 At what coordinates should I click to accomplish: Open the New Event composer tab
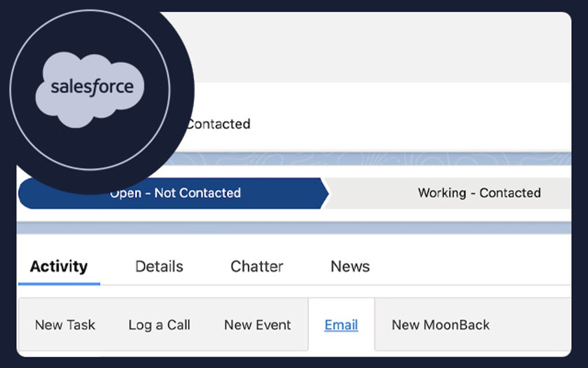point(257,325)
